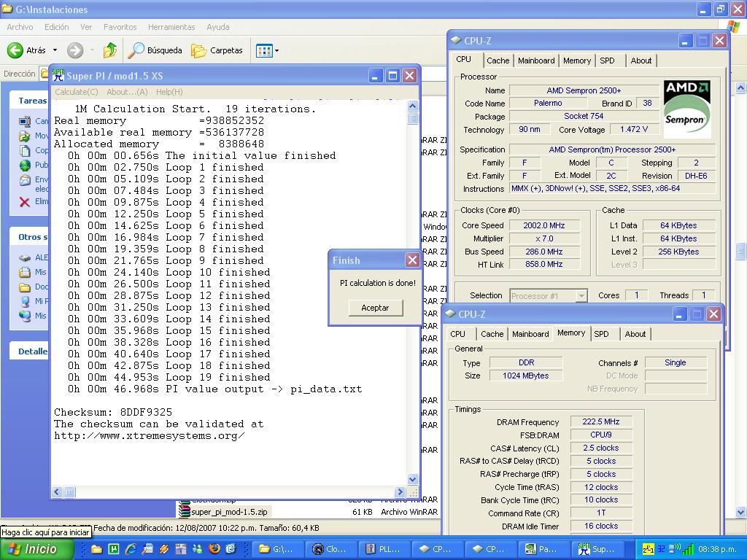Open Super PI Calculate(C) menu
The width and height of the screenshot is (747, 560).
77,92
